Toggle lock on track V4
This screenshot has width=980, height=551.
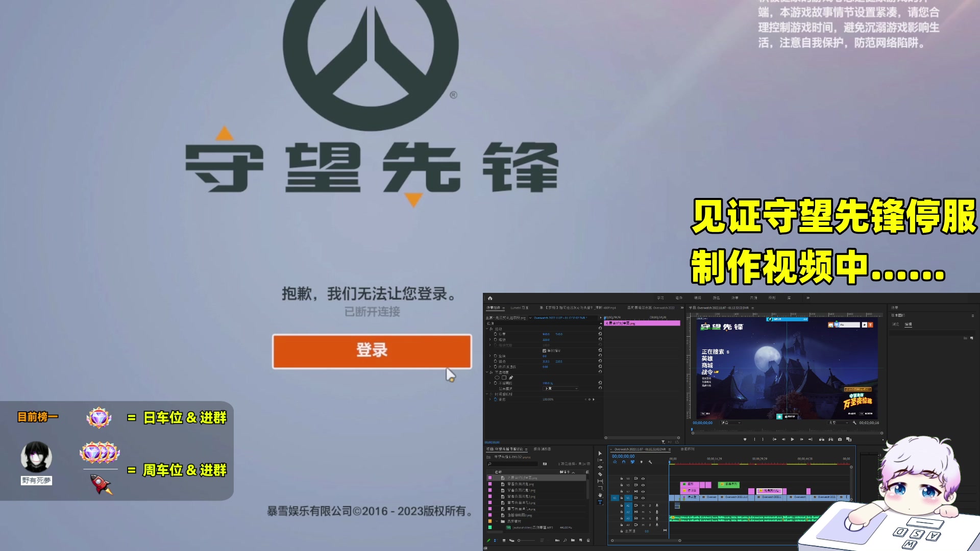(x=622, y=479)
